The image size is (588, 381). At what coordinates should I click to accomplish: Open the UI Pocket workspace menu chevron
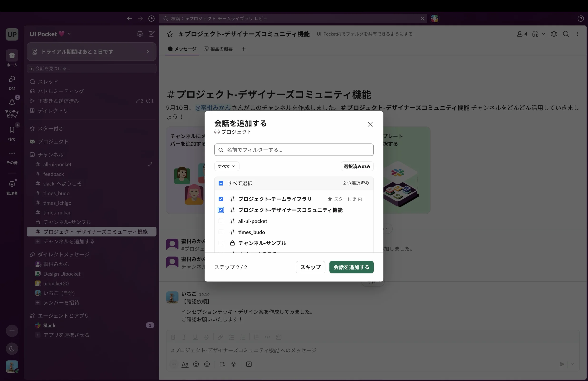tap(69, 34)
